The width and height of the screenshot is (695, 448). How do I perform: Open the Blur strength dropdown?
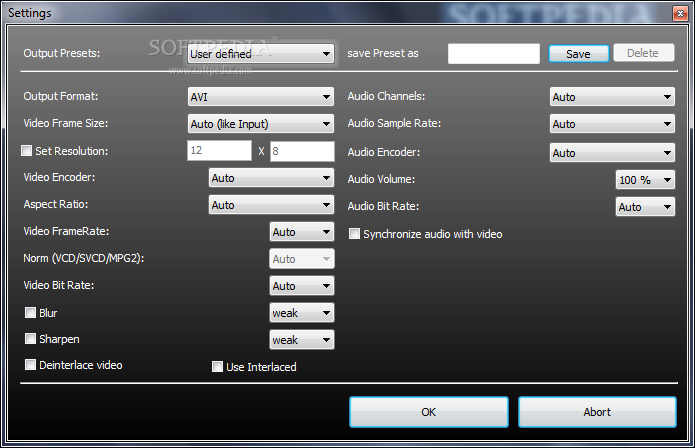tap(302, 313)
